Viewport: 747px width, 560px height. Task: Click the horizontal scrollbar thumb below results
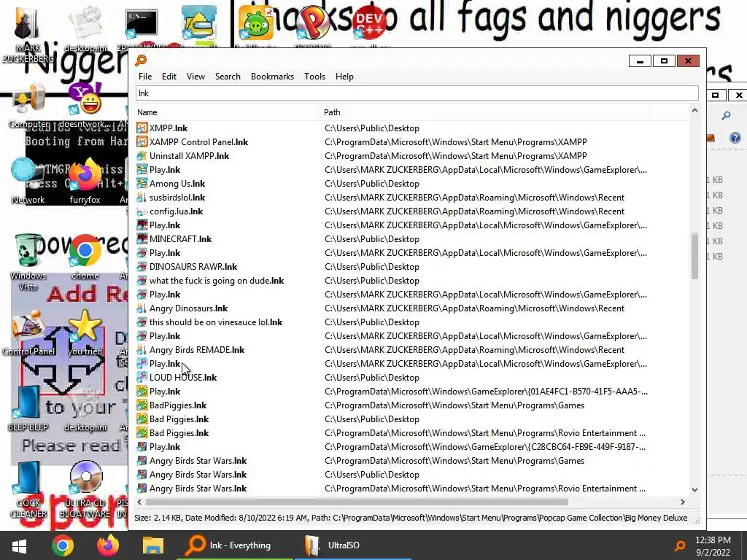[357, 502]
